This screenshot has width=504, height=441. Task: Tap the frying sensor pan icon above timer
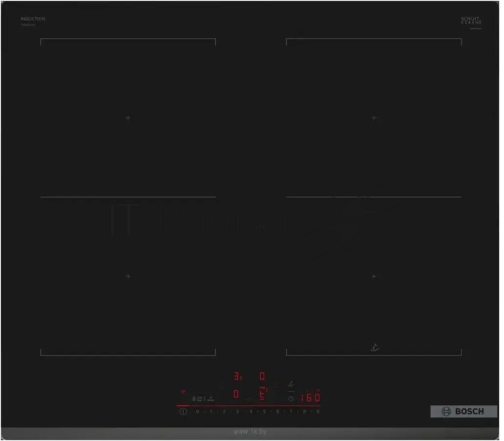[291, 384]
